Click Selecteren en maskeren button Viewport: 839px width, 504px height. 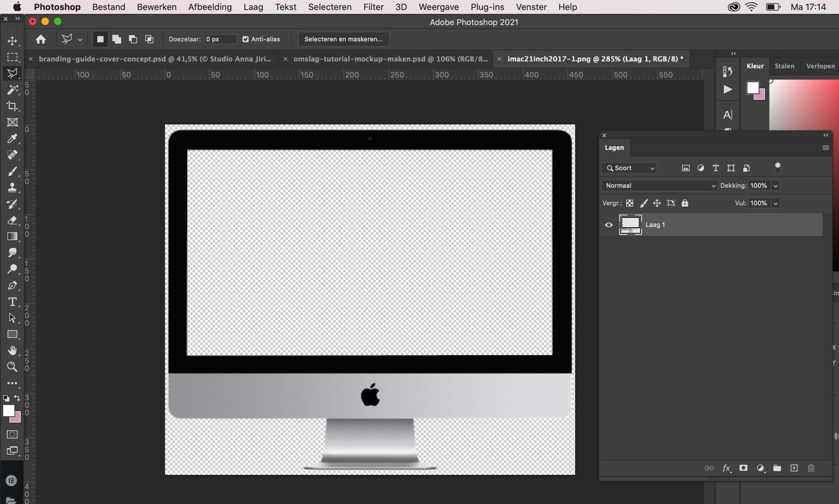(x=343, y=39)
